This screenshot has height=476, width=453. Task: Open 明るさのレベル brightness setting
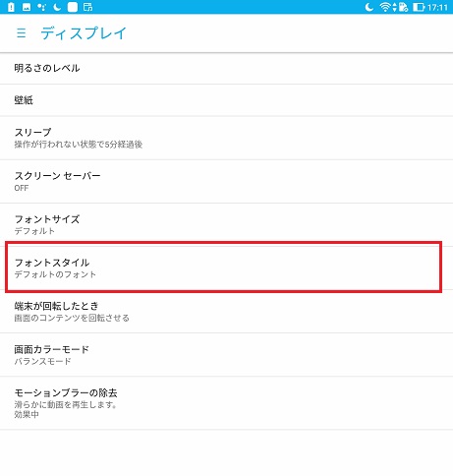point(226,68)
